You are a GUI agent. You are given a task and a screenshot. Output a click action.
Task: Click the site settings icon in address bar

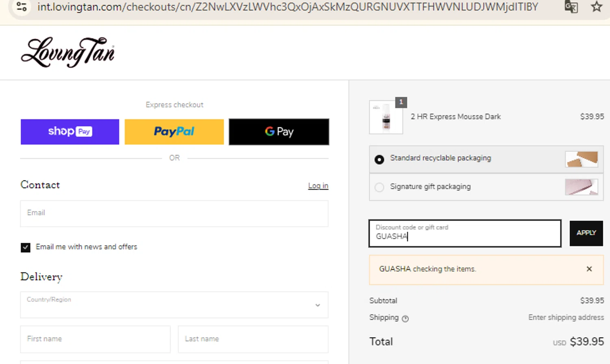[x=22, y=7]
